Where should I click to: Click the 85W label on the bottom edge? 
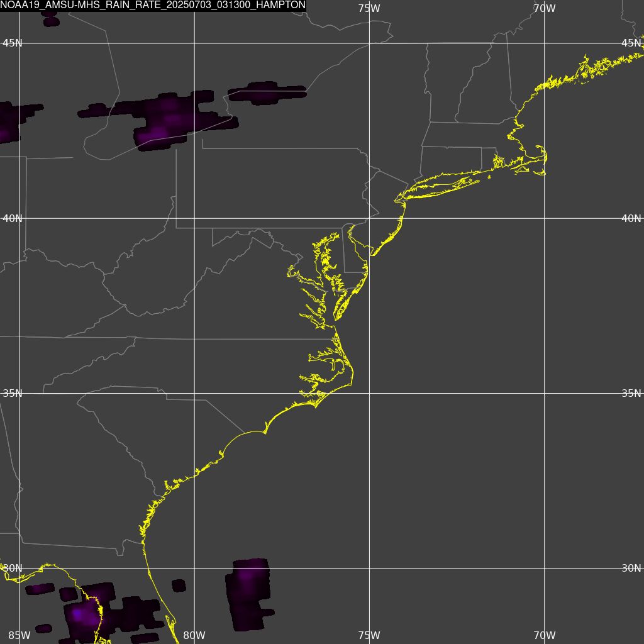pyautogui.click(x=19, y=635)
